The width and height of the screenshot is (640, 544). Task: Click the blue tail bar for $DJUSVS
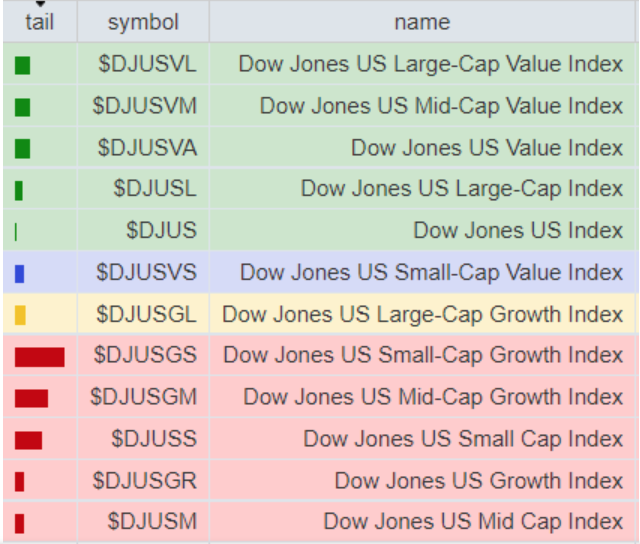(x=19, y=274)
